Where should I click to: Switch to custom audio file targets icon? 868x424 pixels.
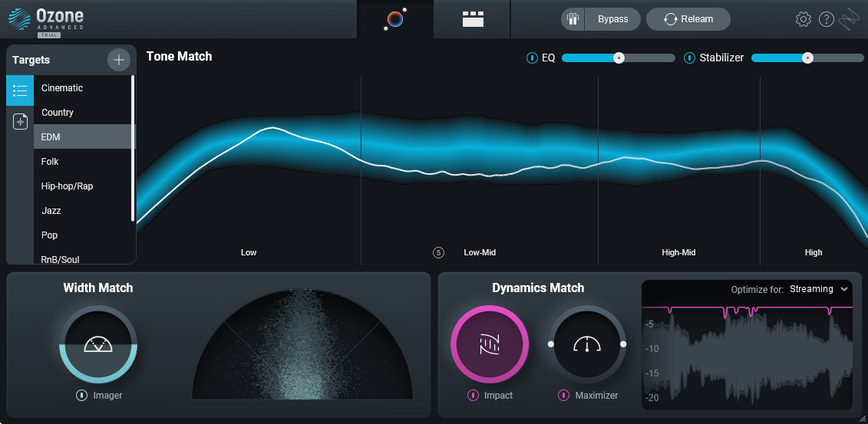pyautogui.click(x=20, y=121)
